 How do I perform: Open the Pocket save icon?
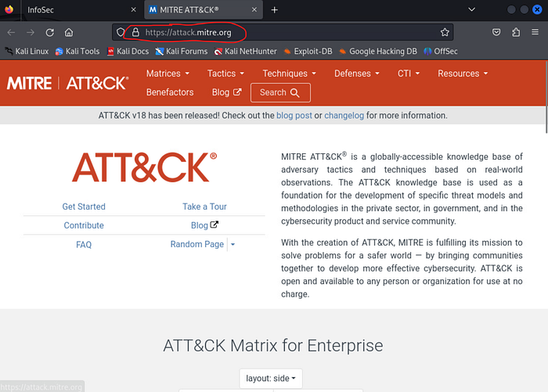pyautogui.click(x=496, y=33)
